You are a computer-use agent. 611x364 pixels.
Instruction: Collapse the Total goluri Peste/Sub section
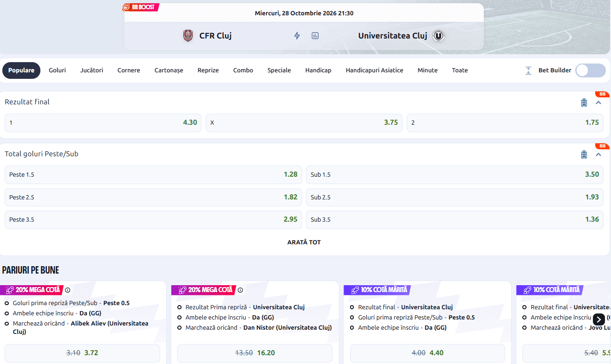click(x=598, y=154)
